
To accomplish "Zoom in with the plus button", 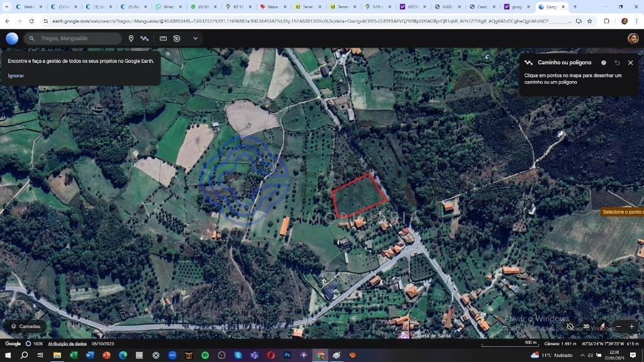I will tap(631, 326).
